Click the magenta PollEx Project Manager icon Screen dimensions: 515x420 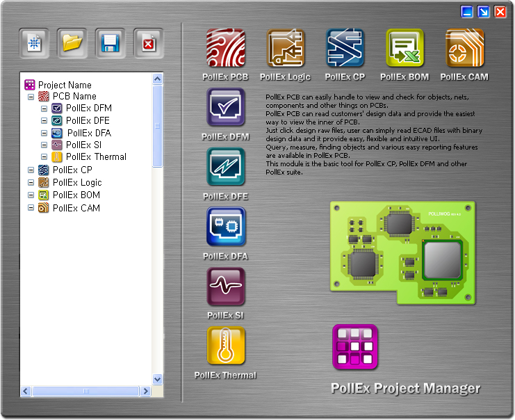[x=355, y=347]
